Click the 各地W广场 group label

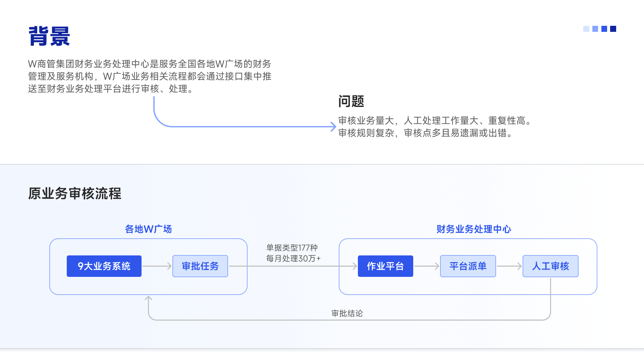pyautogui.click(x=148, y=229)
